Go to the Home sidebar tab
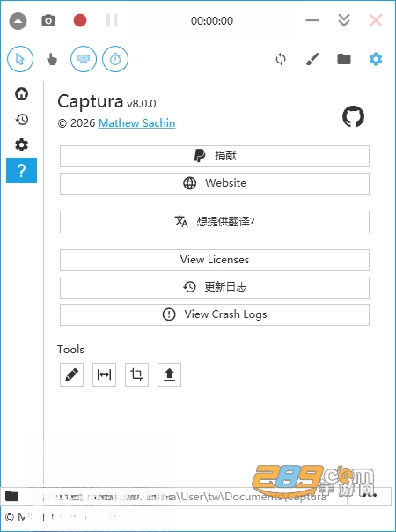The width and height of the screenshot is (396, 532). tap(22, 93)
